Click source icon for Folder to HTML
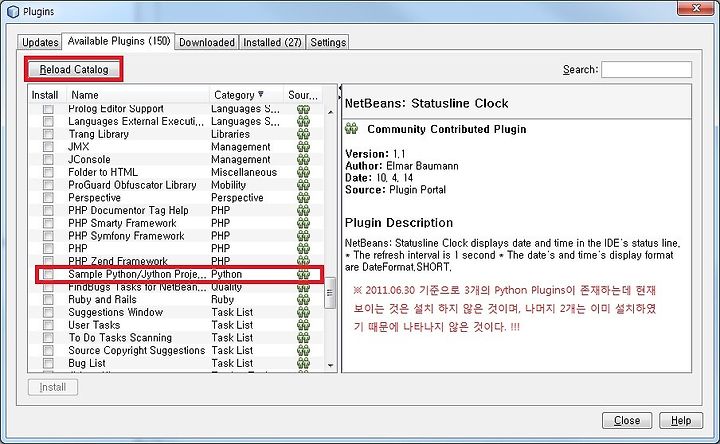Screen dimensions: 720x444 tap(304, 172)
